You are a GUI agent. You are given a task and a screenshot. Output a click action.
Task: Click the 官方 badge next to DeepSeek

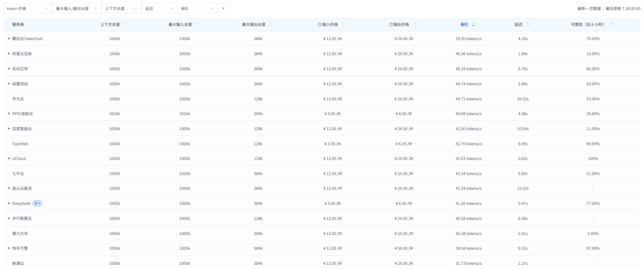point(38,203)
